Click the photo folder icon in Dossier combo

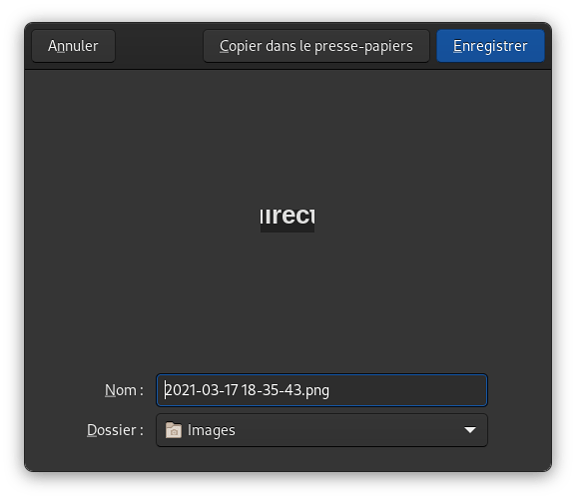173,430
